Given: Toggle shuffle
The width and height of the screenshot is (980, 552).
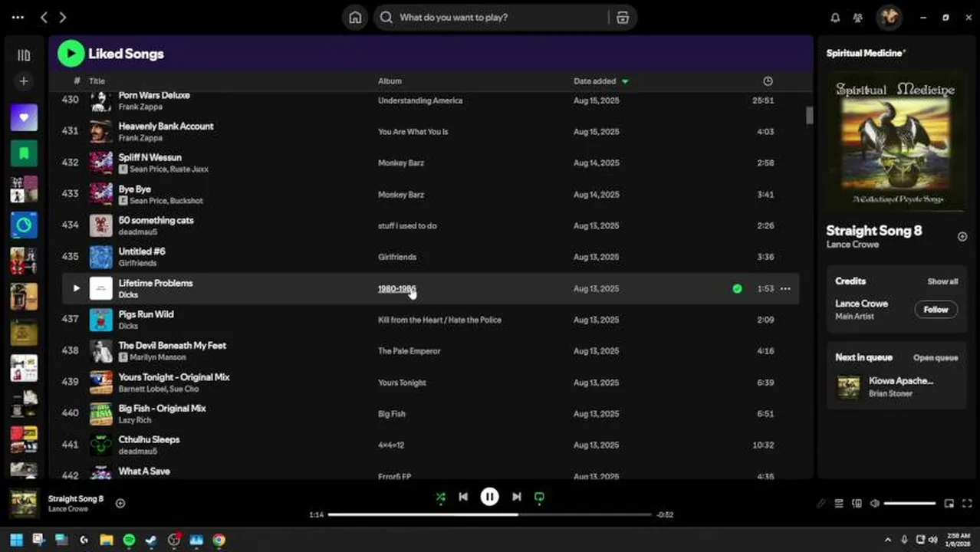Looking at the screenshot, I should coord(440,497).
